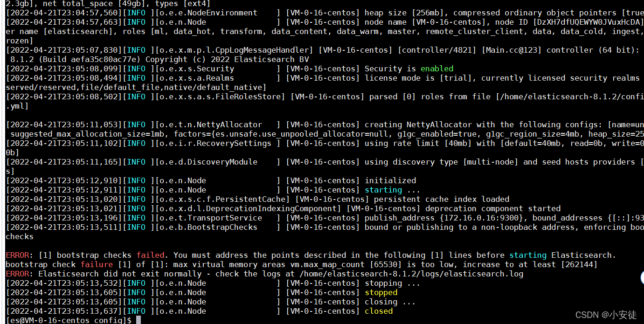The image size is (644, 324).
Task: Click the yellow 'stopped' status word
Action: click(x=381, y=292)
